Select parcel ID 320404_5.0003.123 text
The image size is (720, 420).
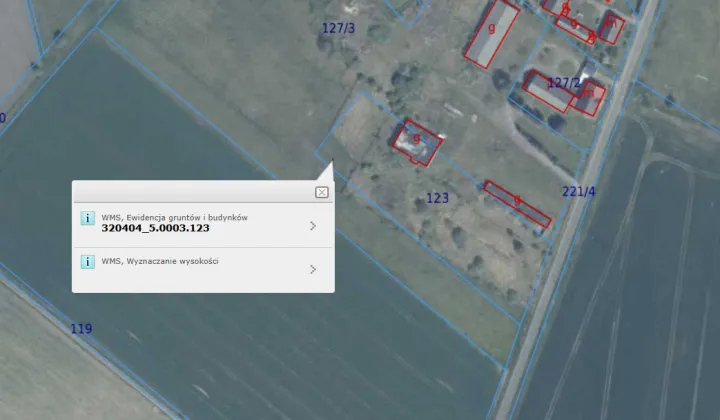tap(155, 228)
